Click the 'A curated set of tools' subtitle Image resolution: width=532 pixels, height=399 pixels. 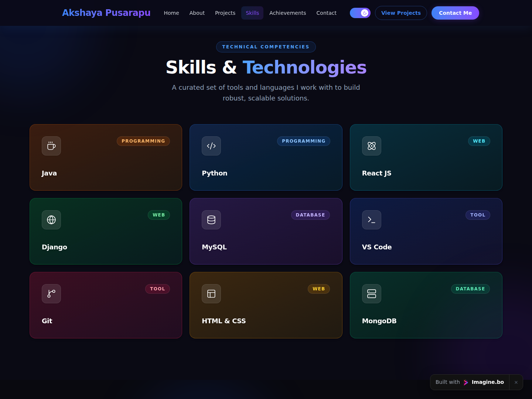[x=266, y=93]
